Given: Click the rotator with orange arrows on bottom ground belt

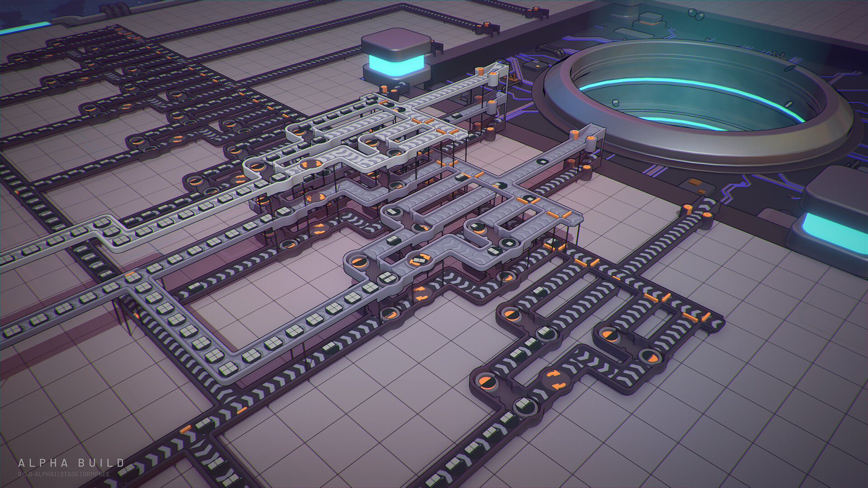Looking at the screenshot, I should tap(555, 380).
